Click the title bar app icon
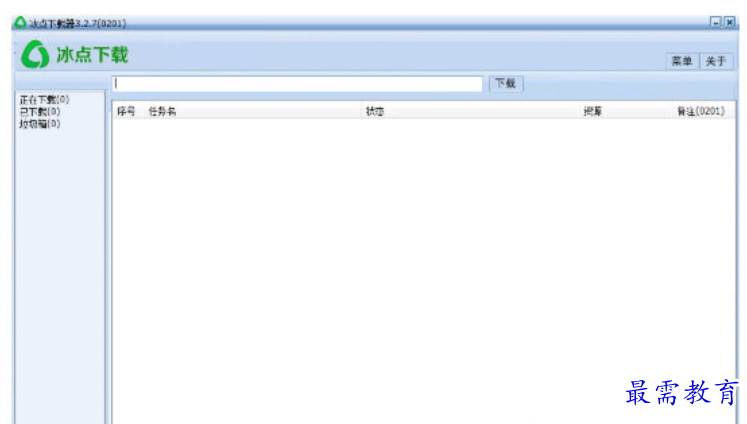The height and width of the screenshot is (424, 747). [x=20, y=22]
